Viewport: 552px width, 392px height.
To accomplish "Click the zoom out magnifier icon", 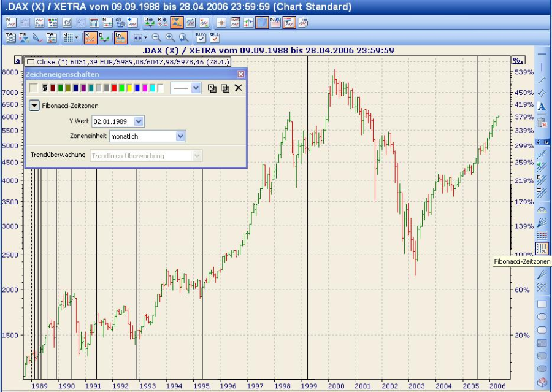I will [x=156, y=38].
